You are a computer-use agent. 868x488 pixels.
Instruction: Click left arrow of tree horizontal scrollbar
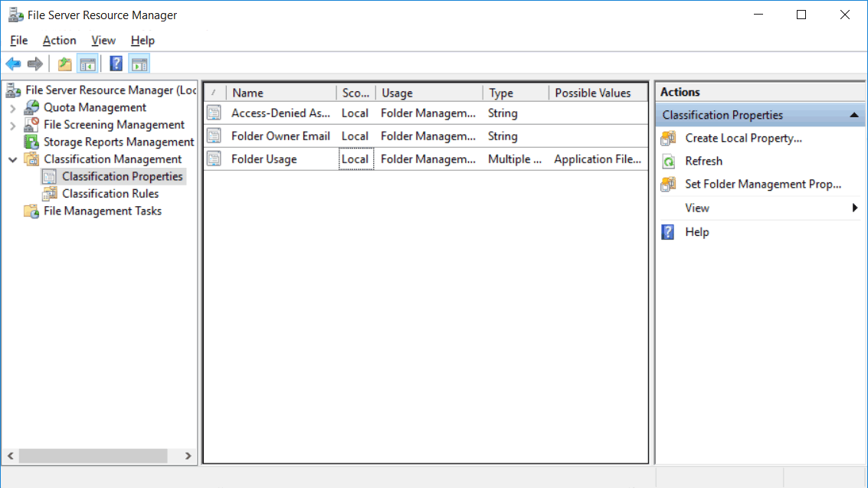[11, 456]
